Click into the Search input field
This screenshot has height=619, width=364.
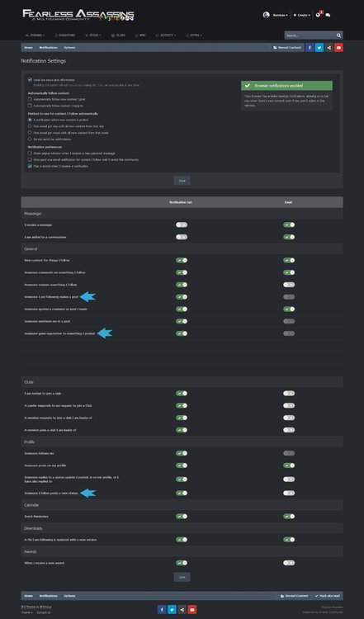[310, 35]
